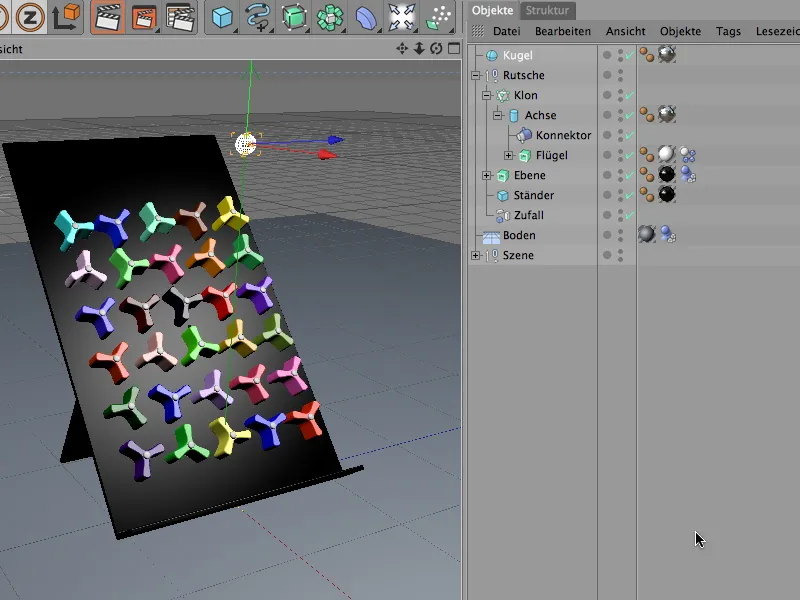
Task: Collapse the Rutsche group
Action: pyautogui.click(x=475, y=75)
